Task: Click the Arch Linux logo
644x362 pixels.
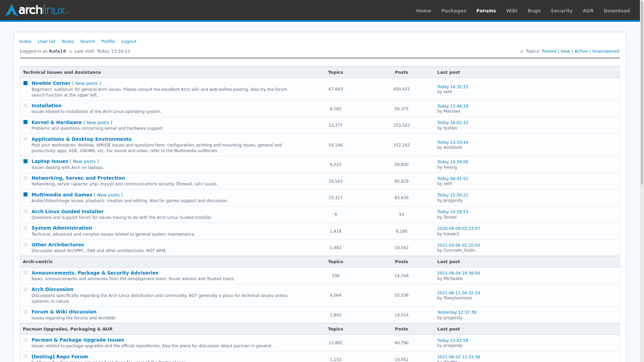Action: (x=37, y=10)
